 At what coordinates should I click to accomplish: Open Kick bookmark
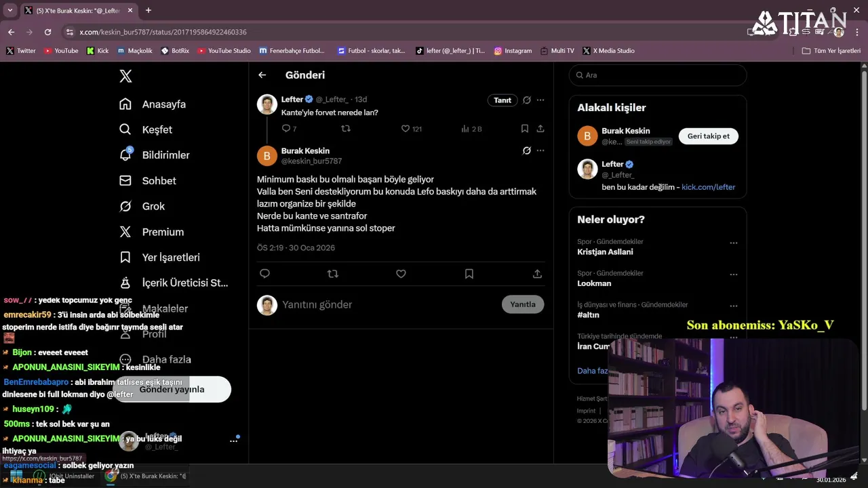click(98, 51)
